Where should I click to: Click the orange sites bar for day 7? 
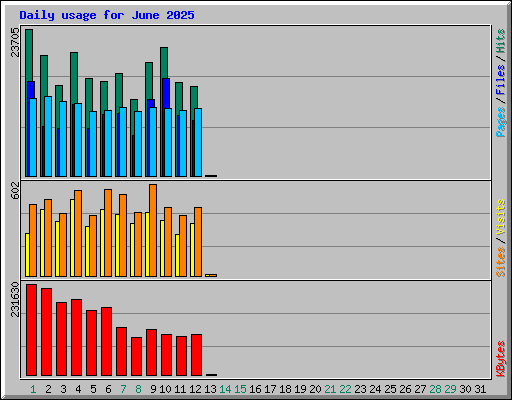tap(123, 235)
